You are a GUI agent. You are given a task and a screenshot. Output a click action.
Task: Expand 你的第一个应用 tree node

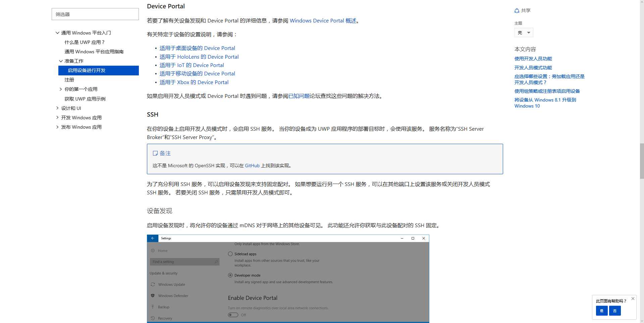(61, 89)
